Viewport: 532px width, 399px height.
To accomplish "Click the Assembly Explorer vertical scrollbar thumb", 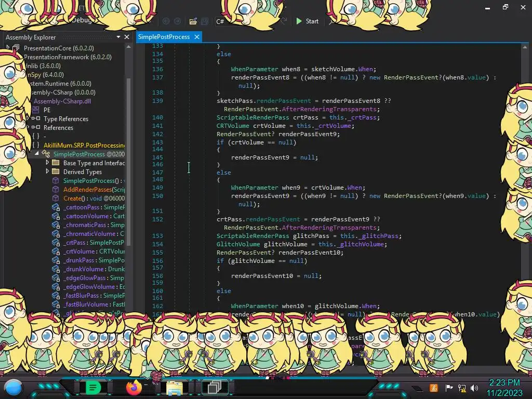I will [129, 161].
